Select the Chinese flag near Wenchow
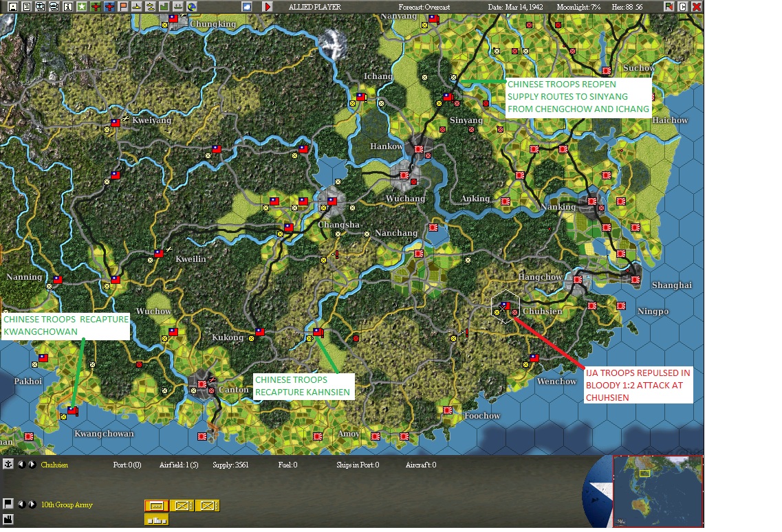 534,357
